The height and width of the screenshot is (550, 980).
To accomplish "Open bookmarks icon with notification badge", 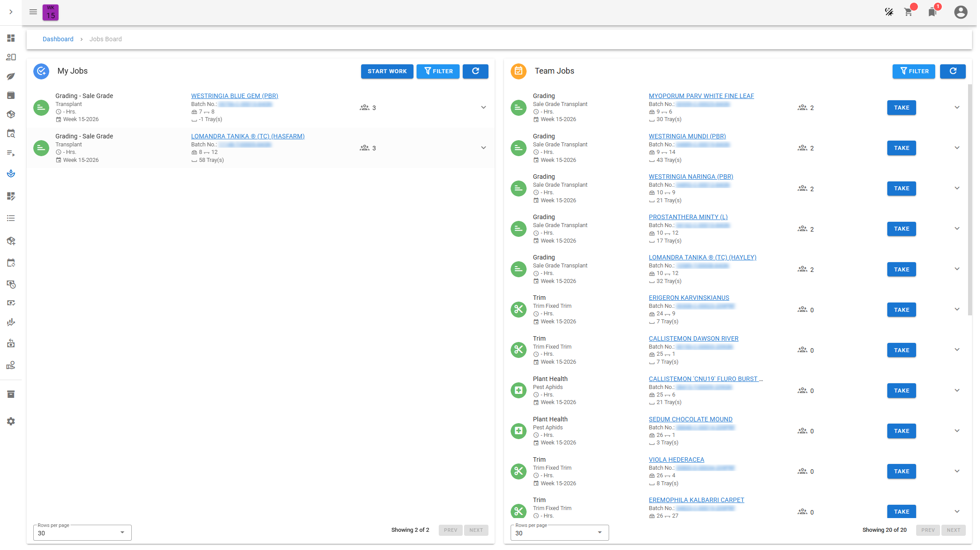I will coord(932,12).
